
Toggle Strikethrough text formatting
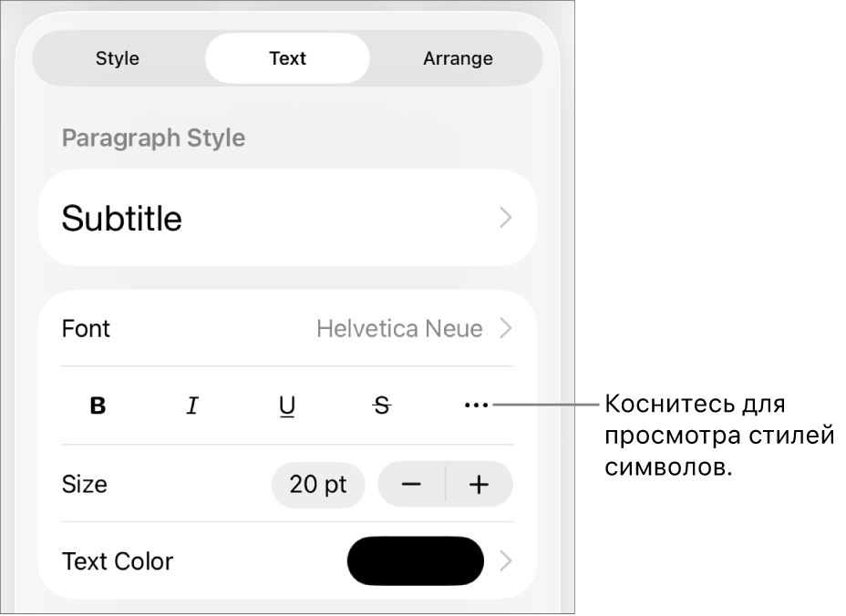click(x=382, y=406)
